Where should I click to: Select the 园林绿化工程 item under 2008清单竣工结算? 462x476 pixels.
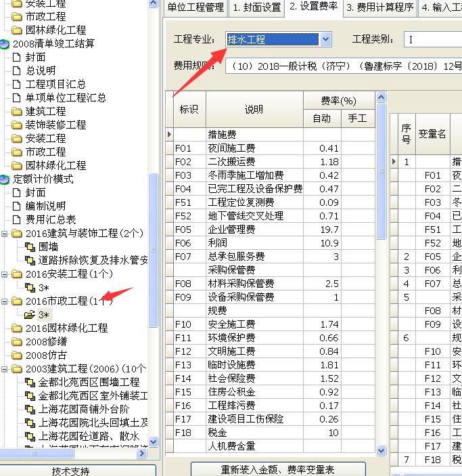(56, 166)
